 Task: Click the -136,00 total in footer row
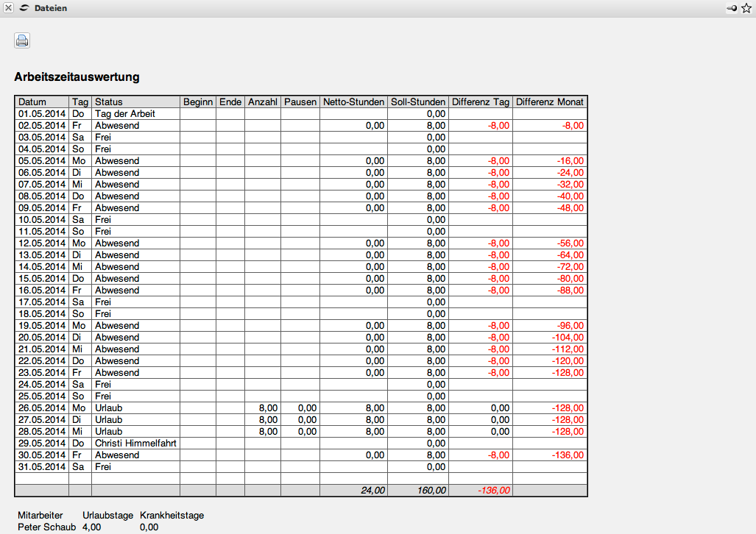tap(493, 491)
